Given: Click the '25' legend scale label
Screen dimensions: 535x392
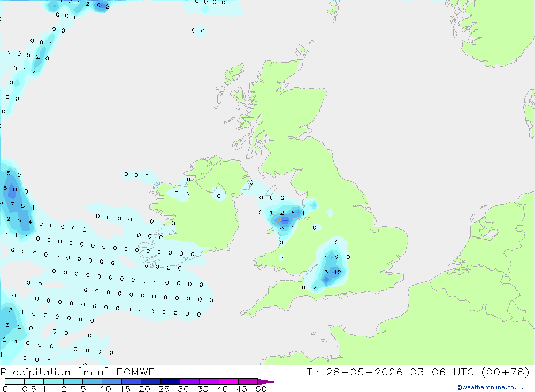Looking at the screenshot, I should click(x=164, y=389).
